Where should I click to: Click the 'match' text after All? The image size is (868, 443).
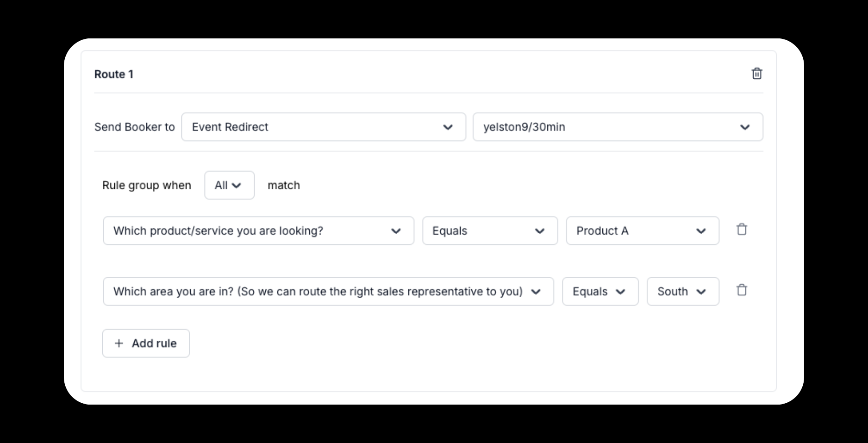coord(284,185)
